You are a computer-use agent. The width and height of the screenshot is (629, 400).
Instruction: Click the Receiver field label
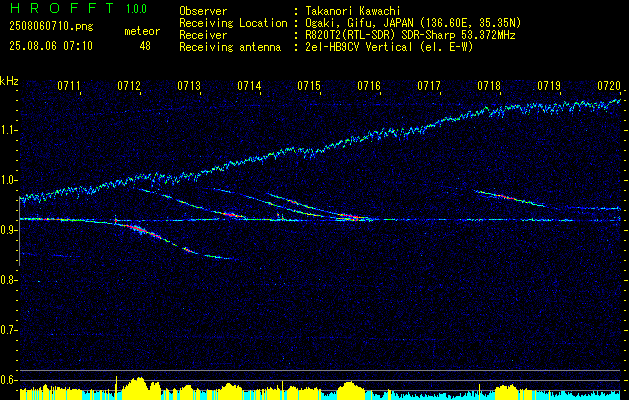tap(203, 35)
